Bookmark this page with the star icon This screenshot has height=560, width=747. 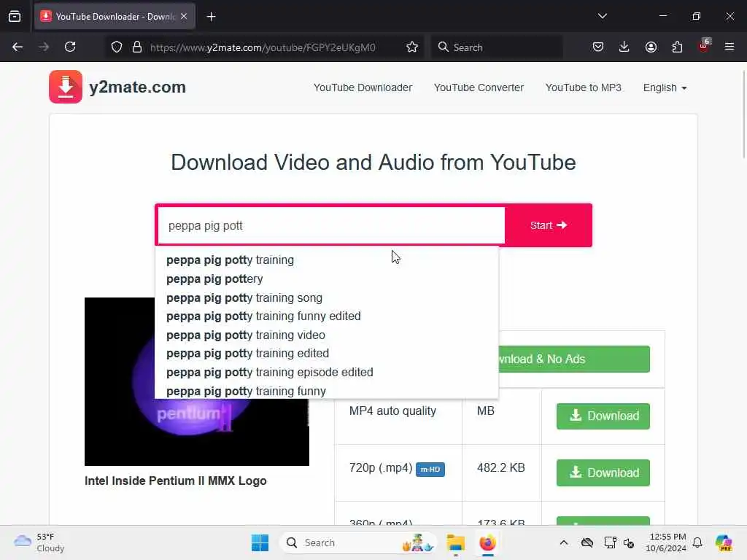[412, 47]
